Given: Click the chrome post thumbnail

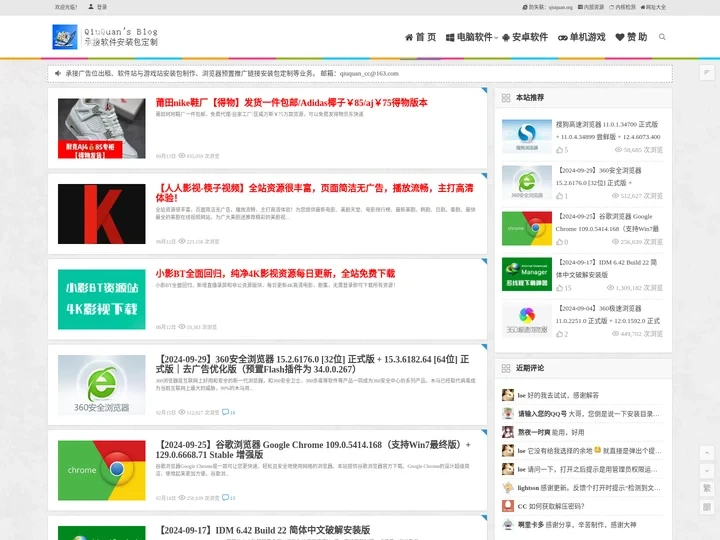Looking at the screenshot, I should pyautogui.click(x=101, y=470).
